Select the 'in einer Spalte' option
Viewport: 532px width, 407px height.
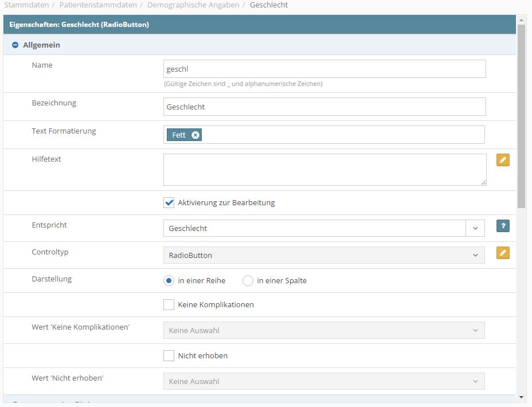pos(248,281)
